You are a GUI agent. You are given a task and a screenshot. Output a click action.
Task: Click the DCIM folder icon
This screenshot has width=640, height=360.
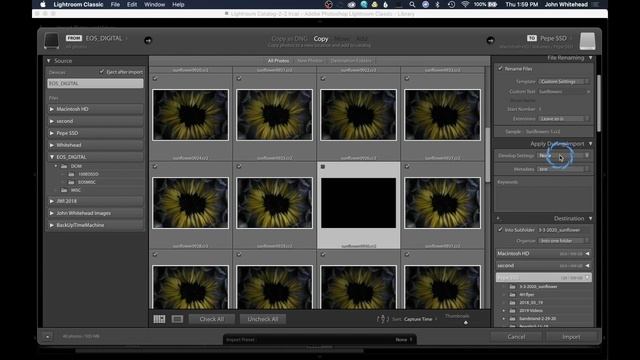(x=64, y=166)
